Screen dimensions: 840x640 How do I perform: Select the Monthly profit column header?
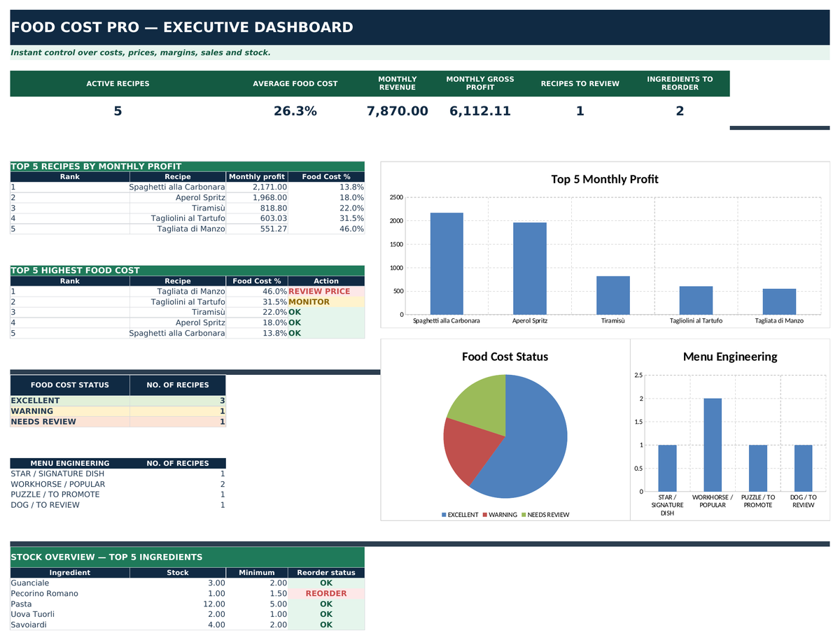(257, 176)
